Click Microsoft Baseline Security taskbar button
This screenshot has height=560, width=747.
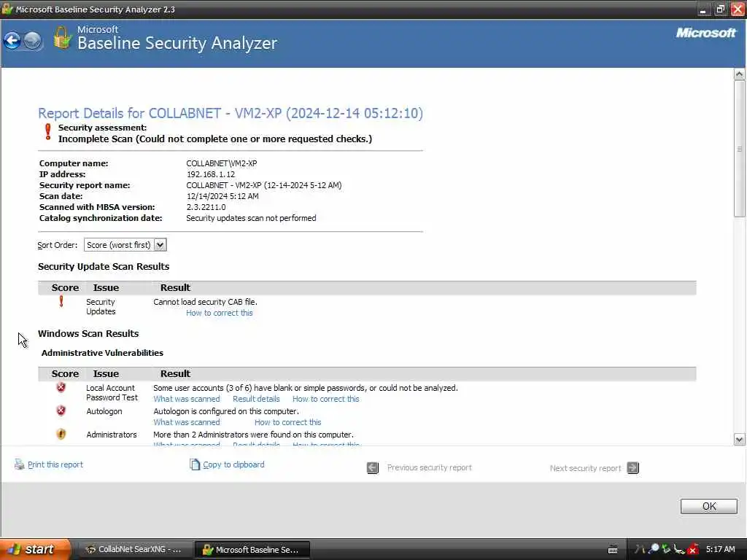252,550
